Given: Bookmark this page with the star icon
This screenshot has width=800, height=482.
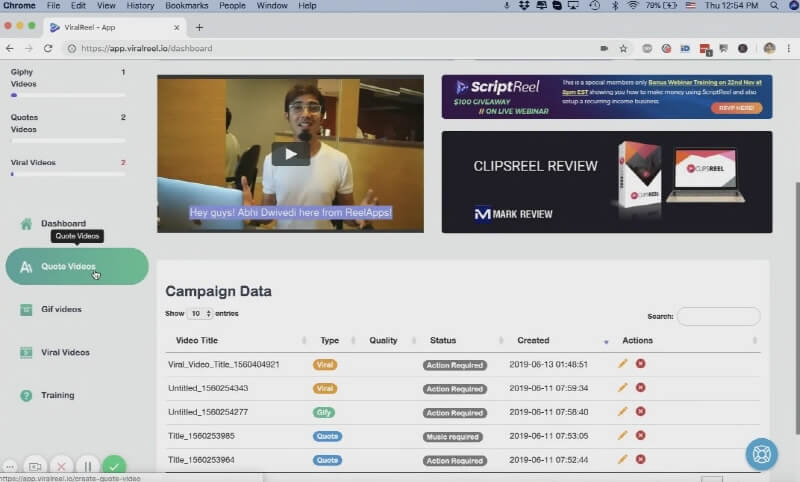Looking at the screenshot, I should click(x=623, y=48).
